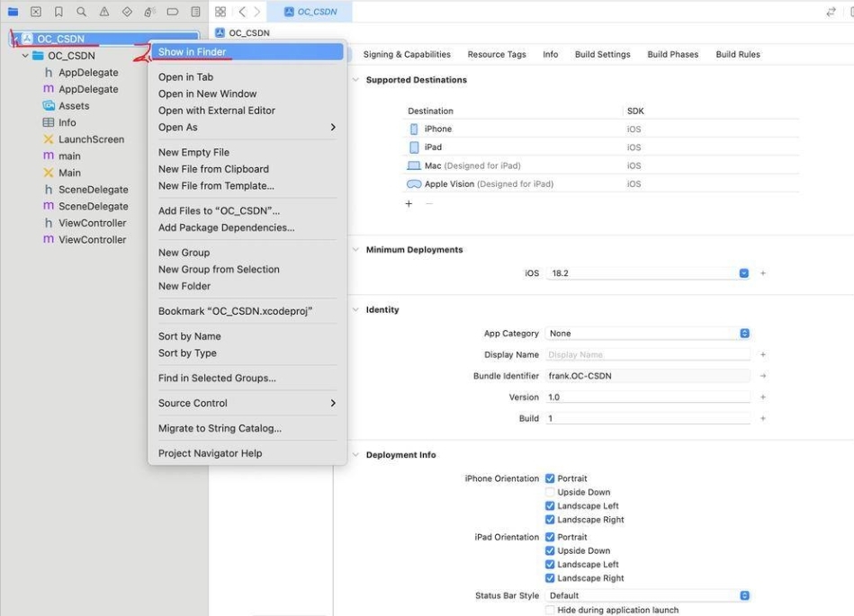Collapse the Minimum Deployments section

355,250
